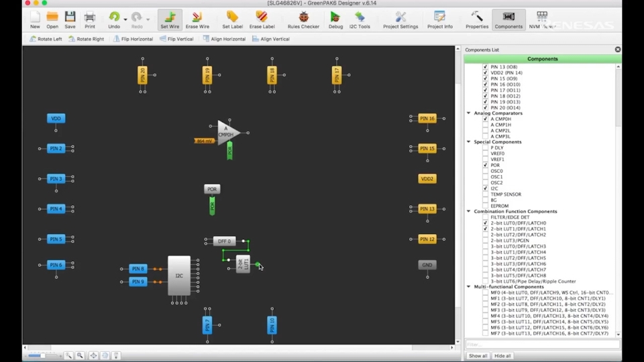
Task: Select the pan hand tool
Action: click(x=105, y=355)
